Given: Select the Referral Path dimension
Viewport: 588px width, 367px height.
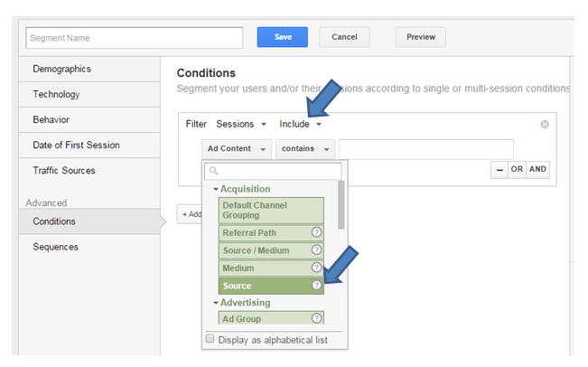Looking at the screenshot, I should (271, 233).
